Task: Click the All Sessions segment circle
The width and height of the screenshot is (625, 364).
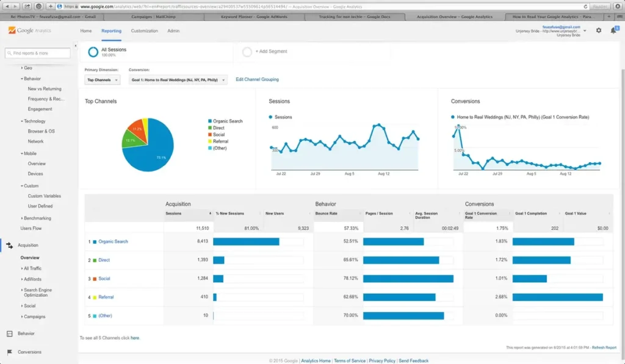Action: click(93, 52)
